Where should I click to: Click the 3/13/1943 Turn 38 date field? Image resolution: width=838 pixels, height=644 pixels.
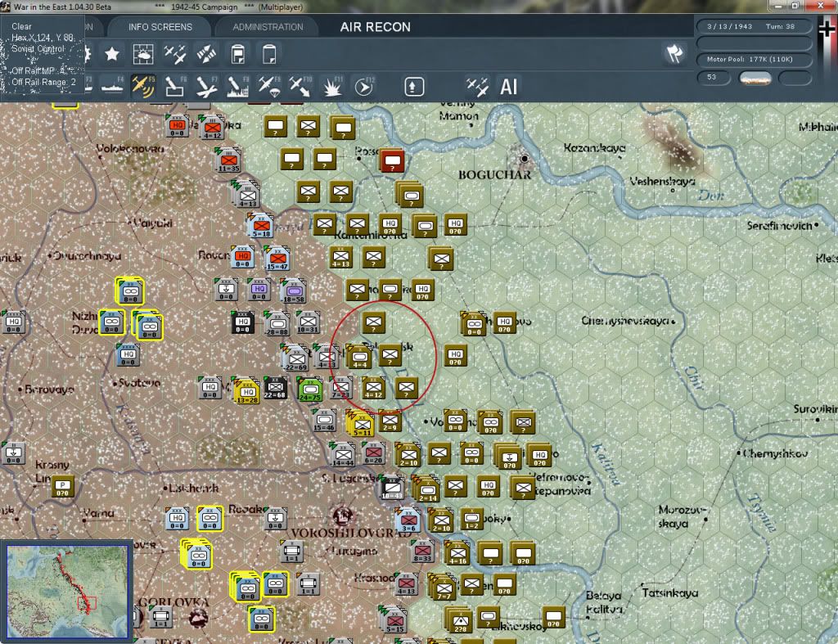[x=754, y=26]
